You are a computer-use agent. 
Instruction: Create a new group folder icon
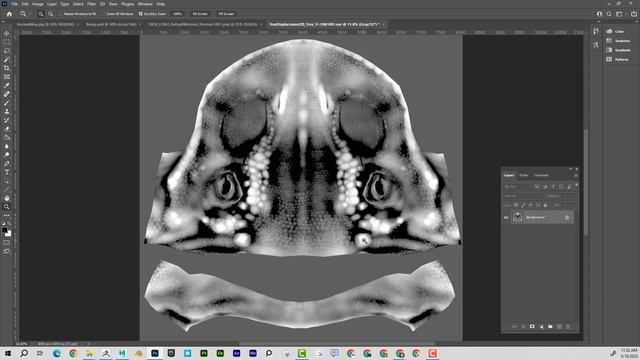point(550,327)
